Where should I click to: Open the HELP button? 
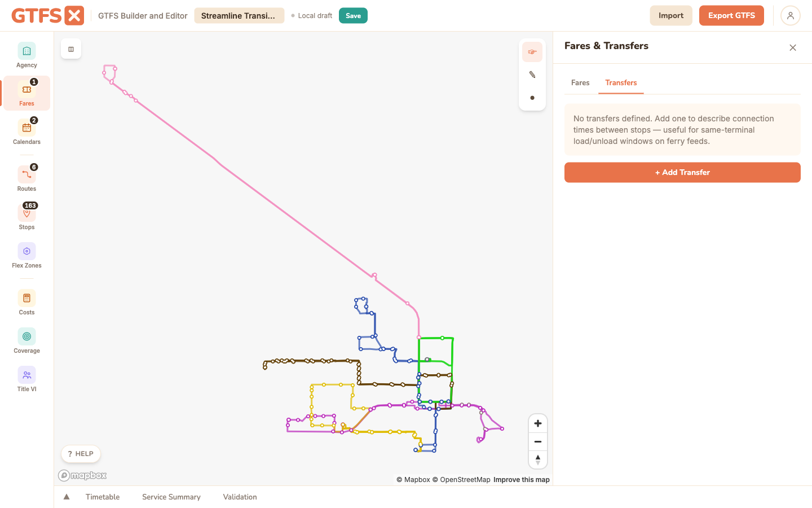click(81, 454)
